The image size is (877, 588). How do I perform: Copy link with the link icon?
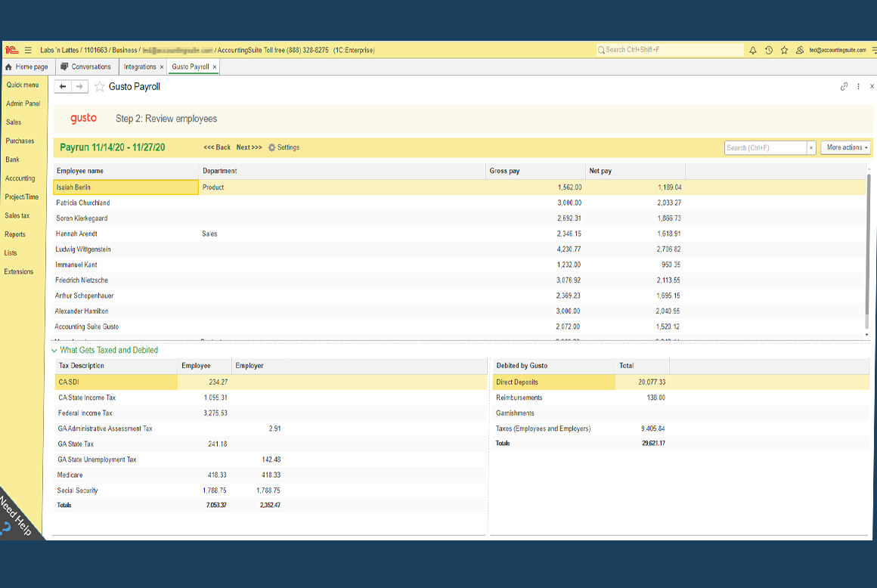pos(844,87)
